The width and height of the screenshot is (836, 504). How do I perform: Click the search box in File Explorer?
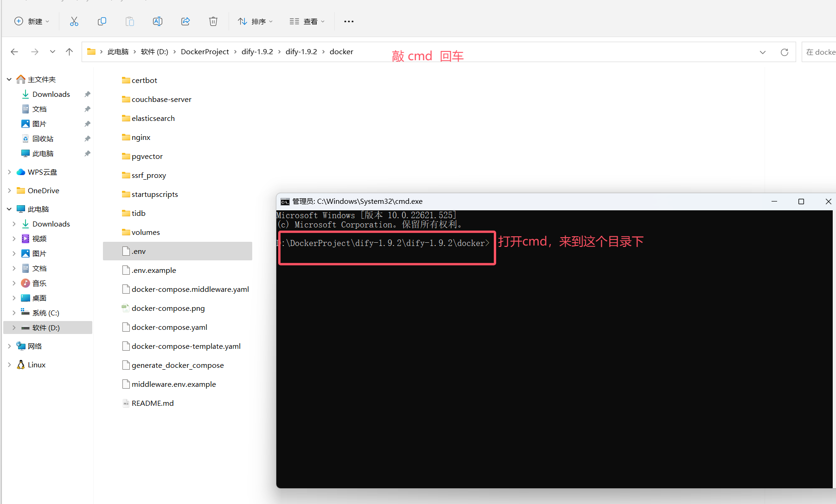pos(819,52)
